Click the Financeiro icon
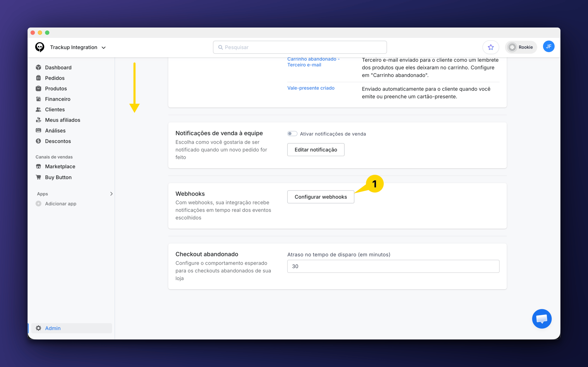The image size is (588, 367). coord(38,99)
